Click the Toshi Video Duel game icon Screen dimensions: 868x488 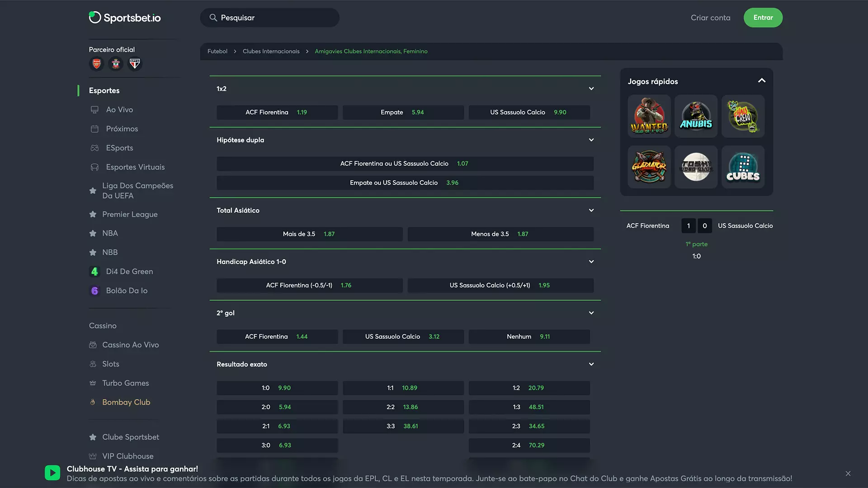696,167
